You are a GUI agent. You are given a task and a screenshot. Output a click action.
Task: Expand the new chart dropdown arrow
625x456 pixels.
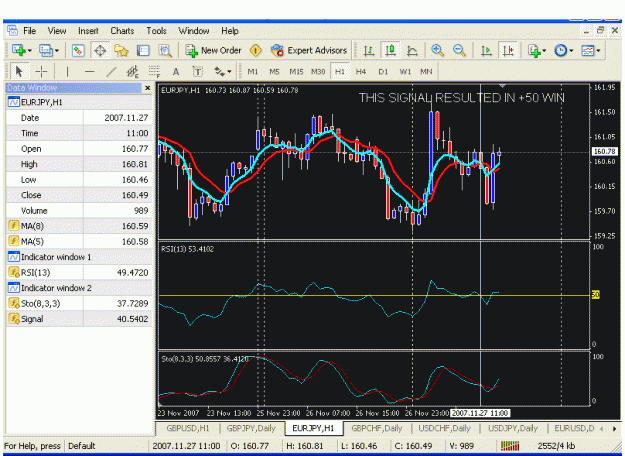pyautogui.click(x=29, y=51)
